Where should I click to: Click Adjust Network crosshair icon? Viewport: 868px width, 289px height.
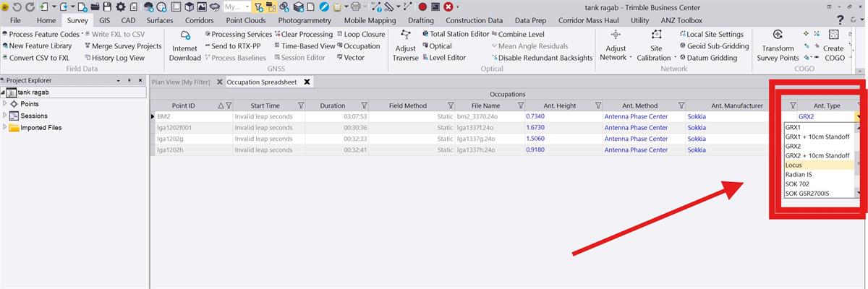[616, 35]
